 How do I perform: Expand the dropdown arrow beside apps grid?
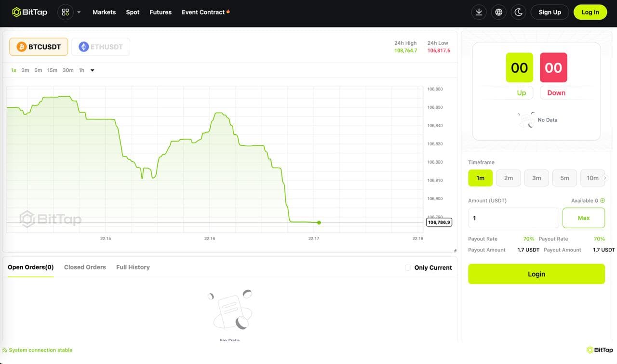click(79, 12)
